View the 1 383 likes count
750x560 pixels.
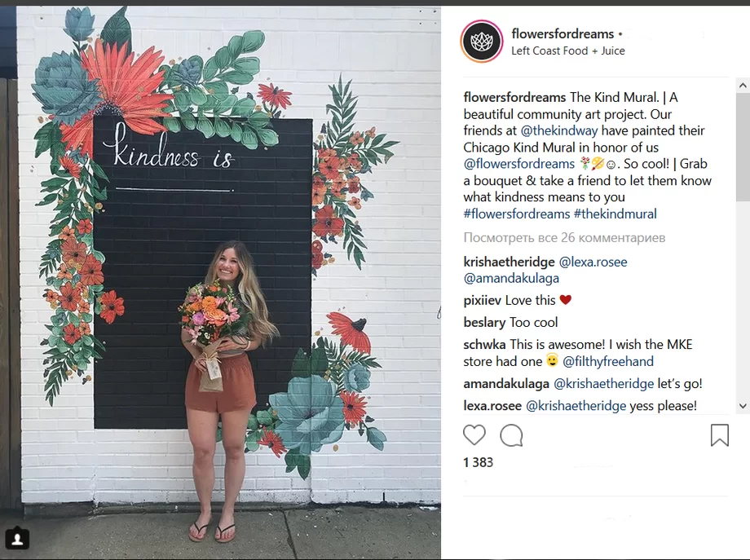tap(478, 462)
